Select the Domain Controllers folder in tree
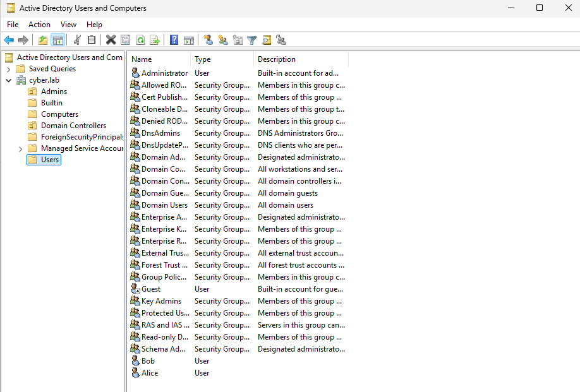Viewport: 580px width, 392px height. pos(73,126)
